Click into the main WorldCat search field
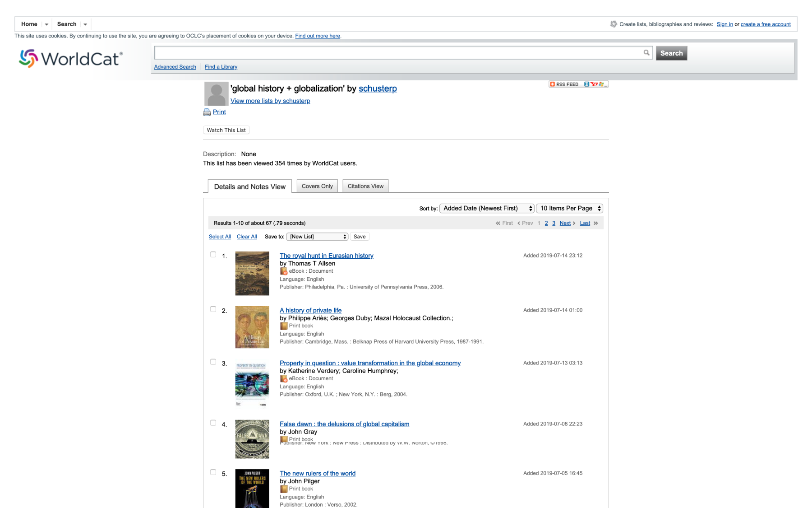812x508 pixels. coord(397,53)
